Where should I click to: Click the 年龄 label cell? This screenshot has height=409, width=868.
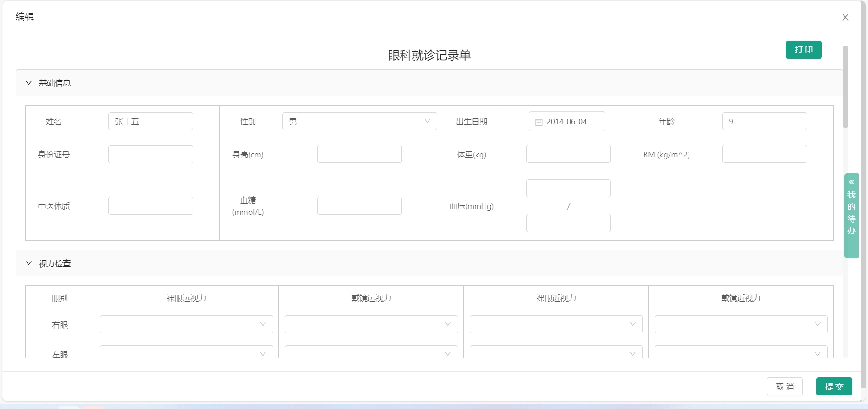[x=666, y=121]
